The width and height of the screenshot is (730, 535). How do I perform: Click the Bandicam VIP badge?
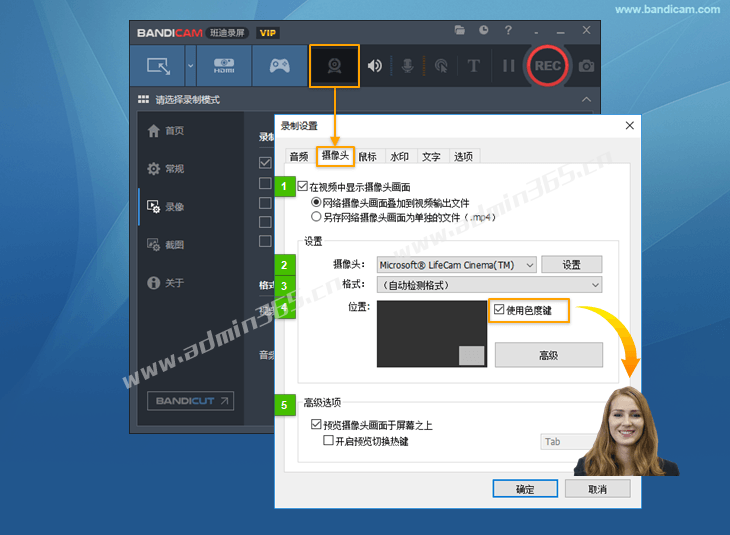(268, 33)
